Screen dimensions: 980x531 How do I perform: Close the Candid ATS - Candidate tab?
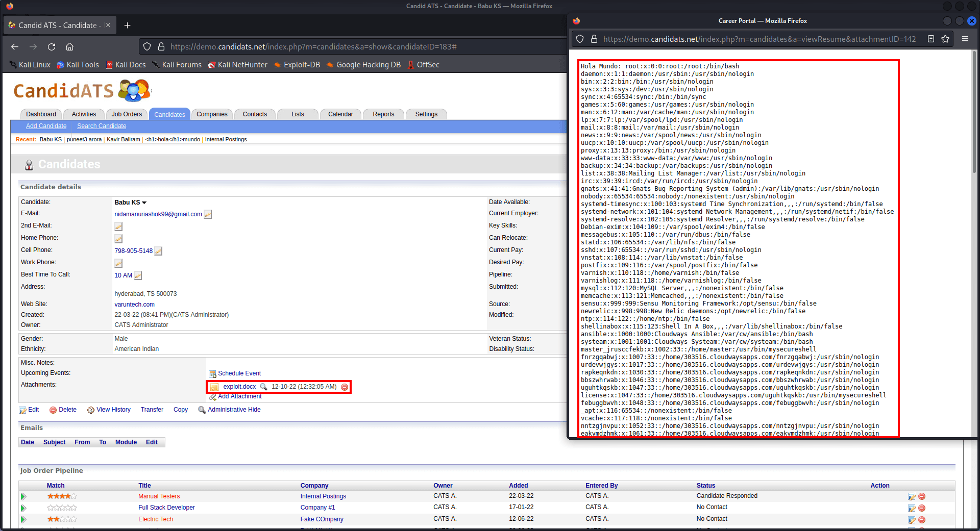click(x=108, y=26)
